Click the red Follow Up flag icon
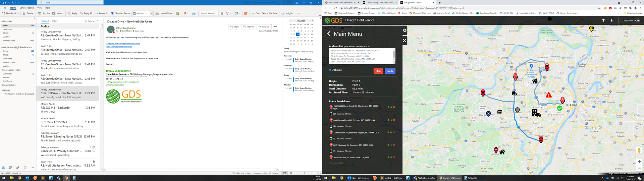Image resolution: width=644 pixels, height=181 pixels. click(185, 13)
